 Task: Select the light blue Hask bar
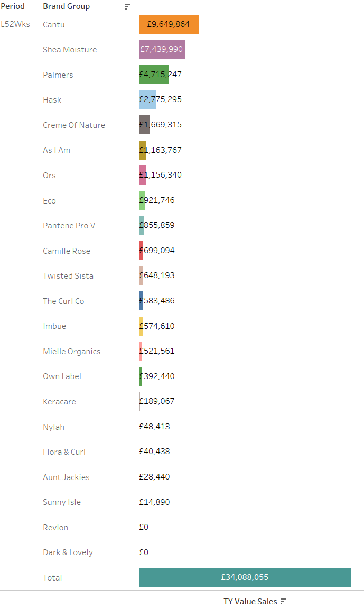click(x=148, y=99)
